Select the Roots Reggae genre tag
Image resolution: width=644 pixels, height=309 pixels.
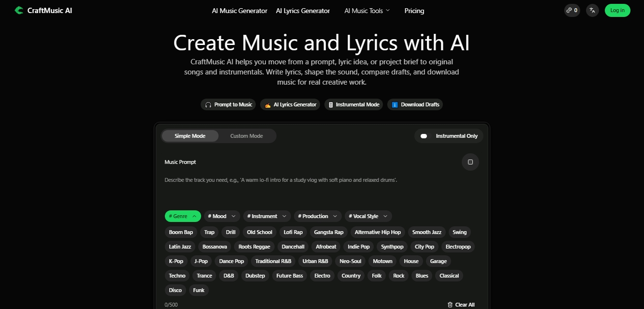[x=254, y=247]
